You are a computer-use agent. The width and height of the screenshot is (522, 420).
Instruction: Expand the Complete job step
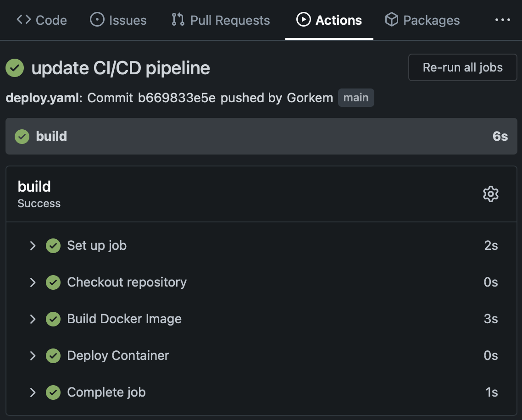coord(33,392)
